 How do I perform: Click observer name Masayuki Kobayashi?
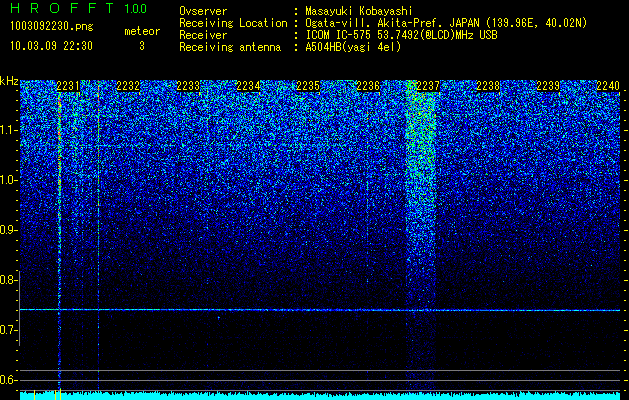[358, 11]
